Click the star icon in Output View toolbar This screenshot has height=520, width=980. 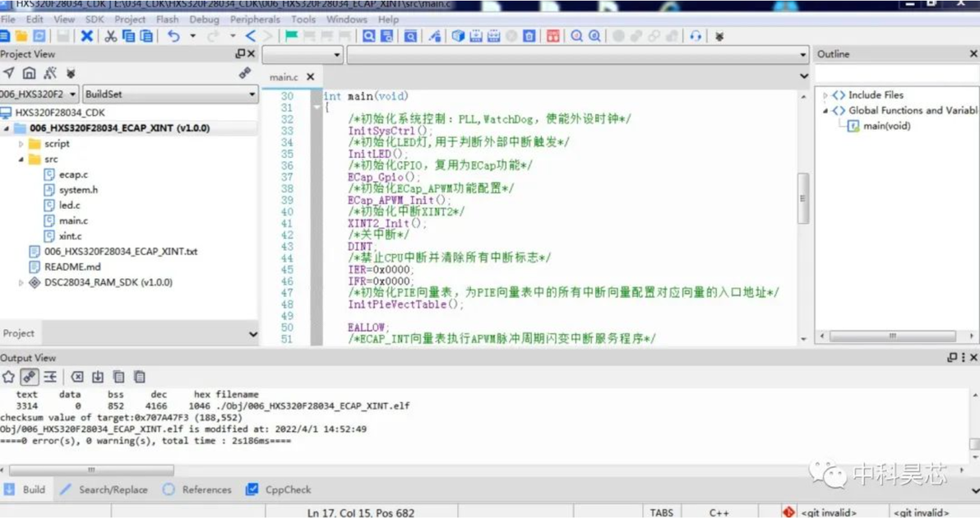point(8,377)
